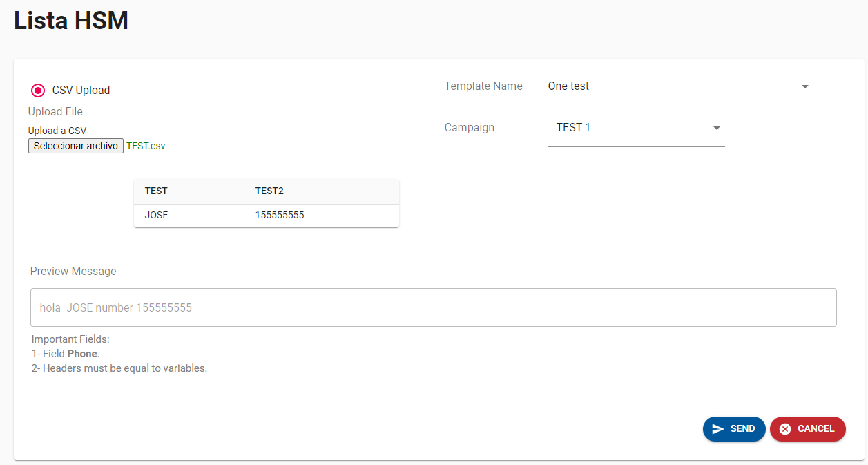
Task: Click the Preview Message text field
Action: tap(433, 307)
